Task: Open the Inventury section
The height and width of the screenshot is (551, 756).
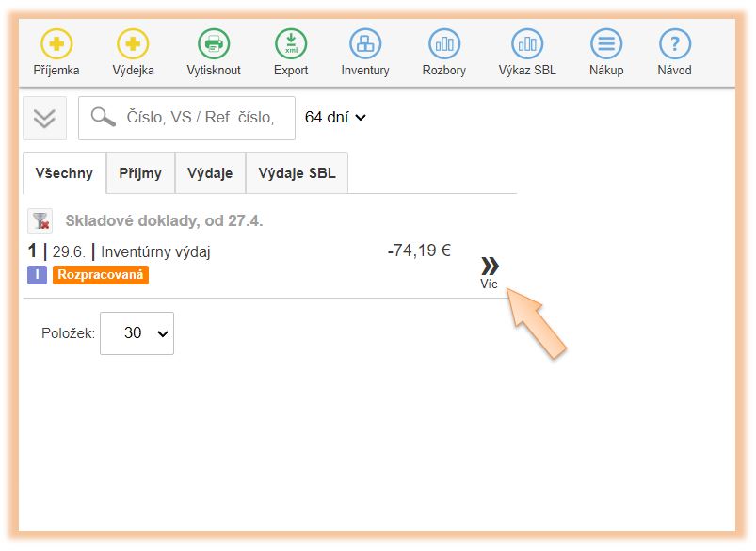Action: [365, 44]
